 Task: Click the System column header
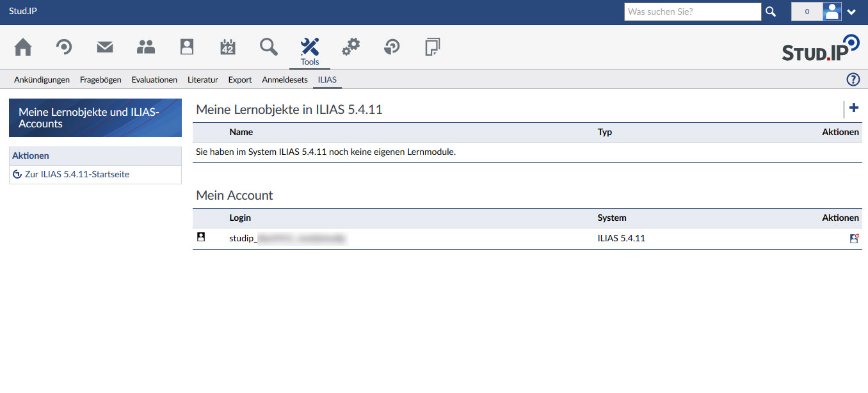612,218
